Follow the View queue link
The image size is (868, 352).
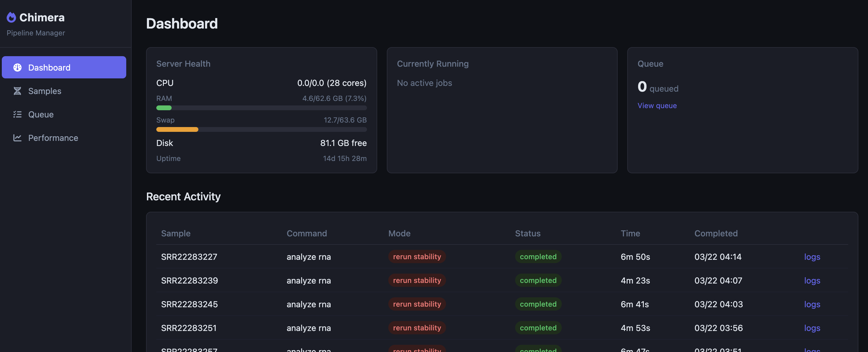(657, 105)
